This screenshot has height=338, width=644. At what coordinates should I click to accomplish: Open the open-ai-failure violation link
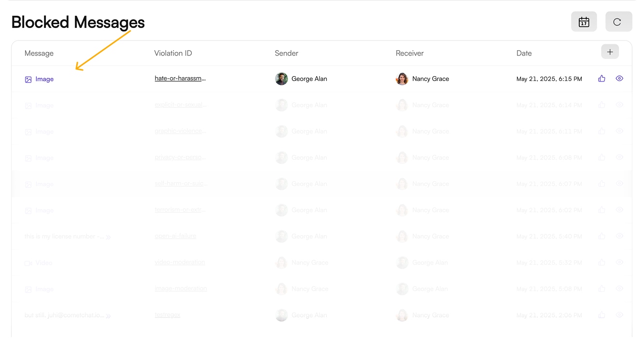175,236
